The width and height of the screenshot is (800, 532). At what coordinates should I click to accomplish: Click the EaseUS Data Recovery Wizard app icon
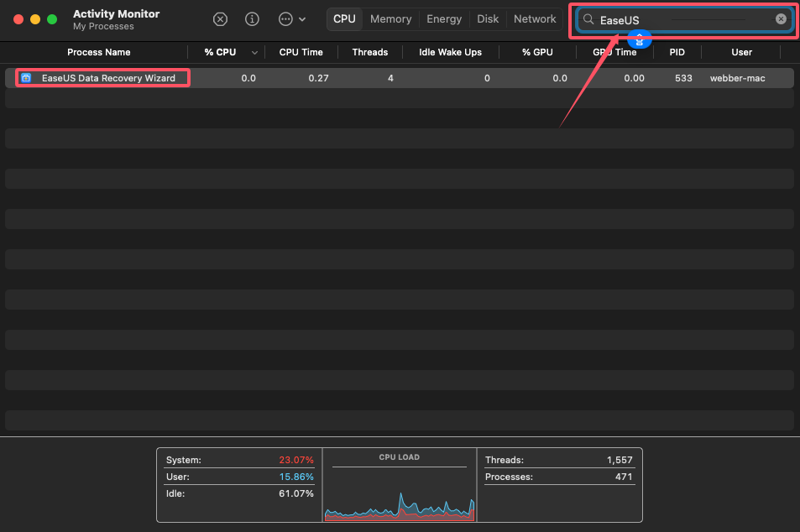pos(26,78)
